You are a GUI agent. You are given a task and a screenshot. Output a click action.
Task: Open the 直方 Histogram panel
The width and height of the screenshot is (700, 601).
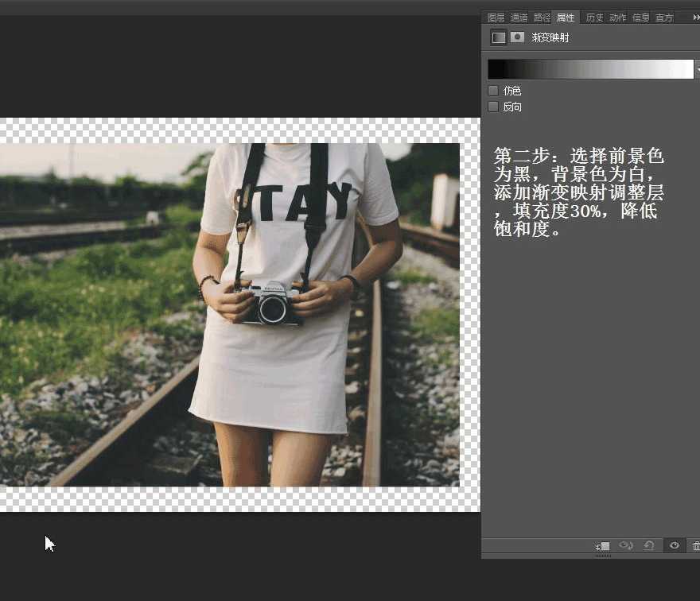[x=664, y=17]
